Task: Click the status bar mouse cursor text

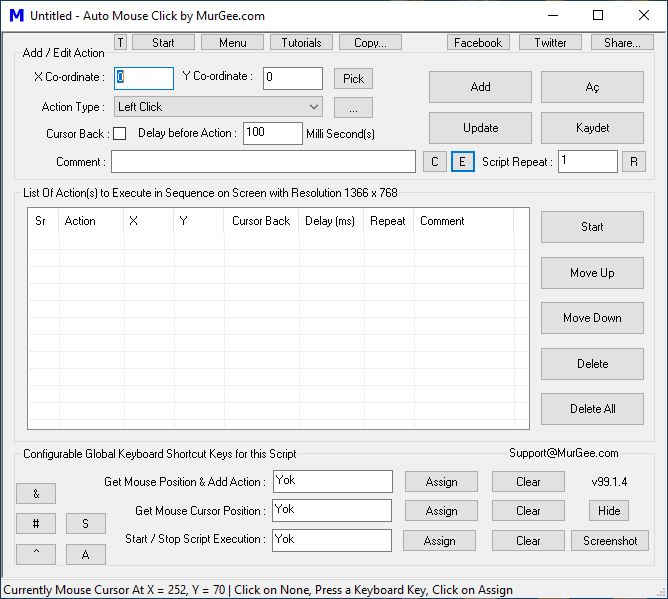Action: click(x=258, y=590)
